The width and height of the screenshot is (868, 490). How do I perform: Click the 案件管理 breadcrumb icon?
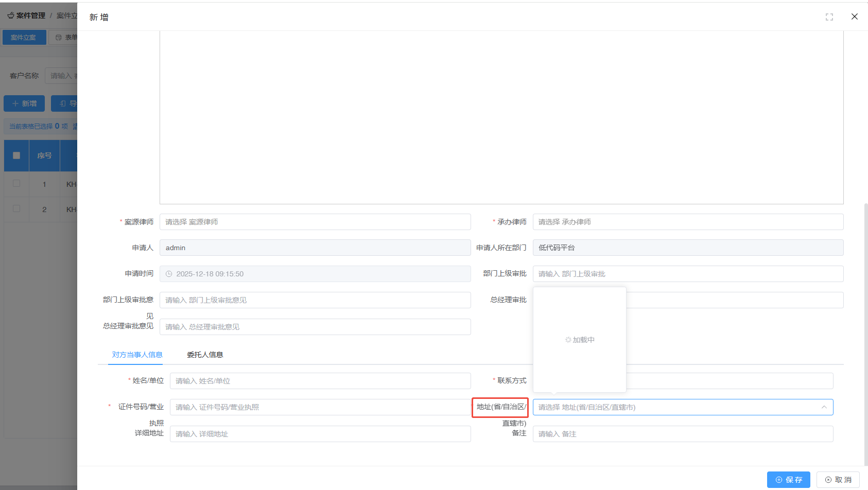point(10,15)
